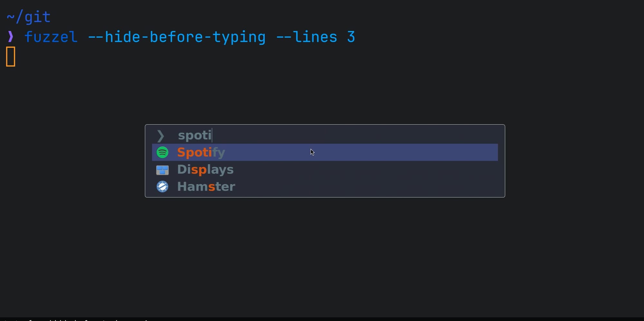Screen dimensions: 644x321
Task: Click the --lines option text
Action: 307,37
